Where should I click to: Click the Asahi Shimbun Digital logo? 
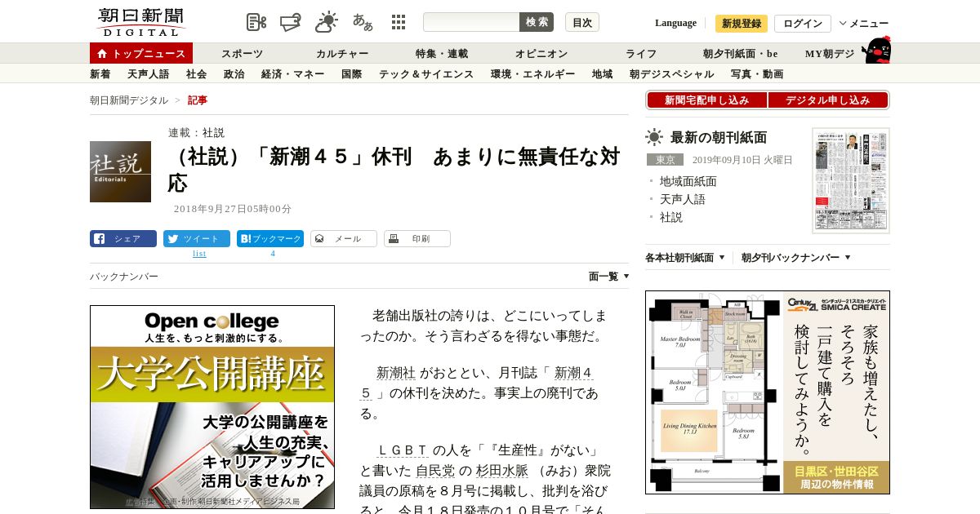[141, 22]
